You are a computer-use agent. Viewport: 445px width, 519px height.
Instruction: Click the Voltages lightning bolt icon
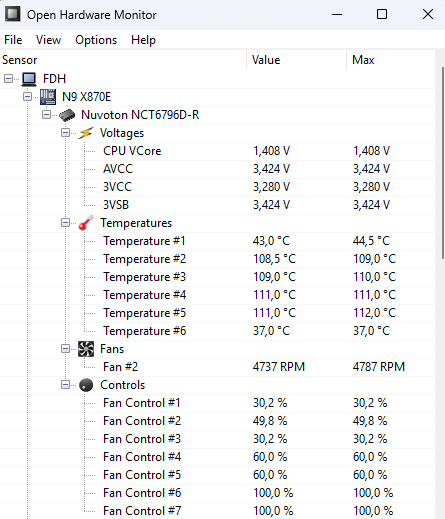(86, 133)
